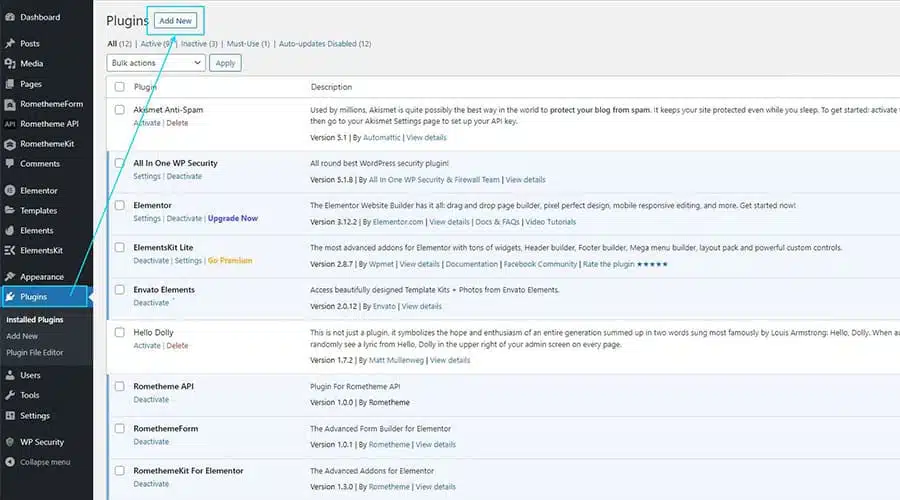Click the Plugins plug icon
Screen dimensions: 900x500
pos(10,297)
